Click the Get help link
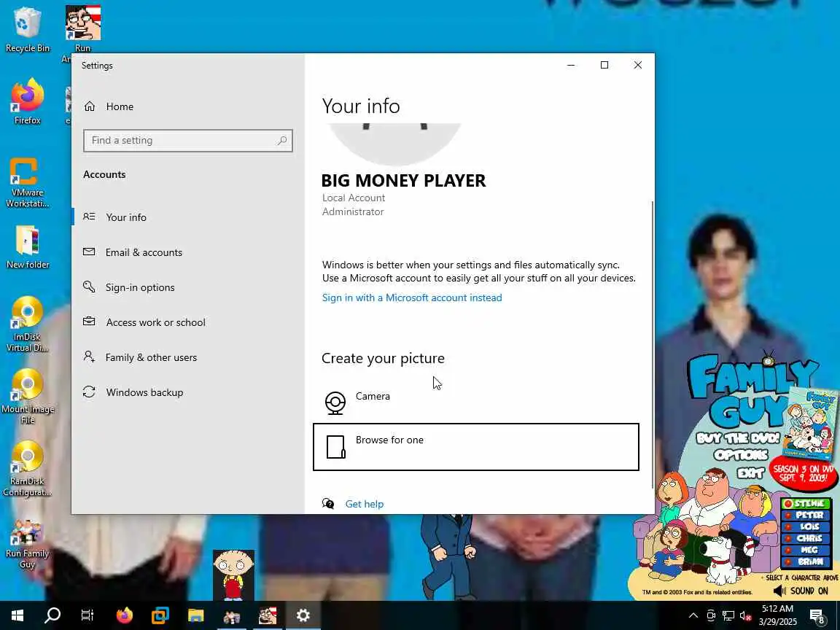840x630 pixels. pyautogui.click(x=365, y=504)
